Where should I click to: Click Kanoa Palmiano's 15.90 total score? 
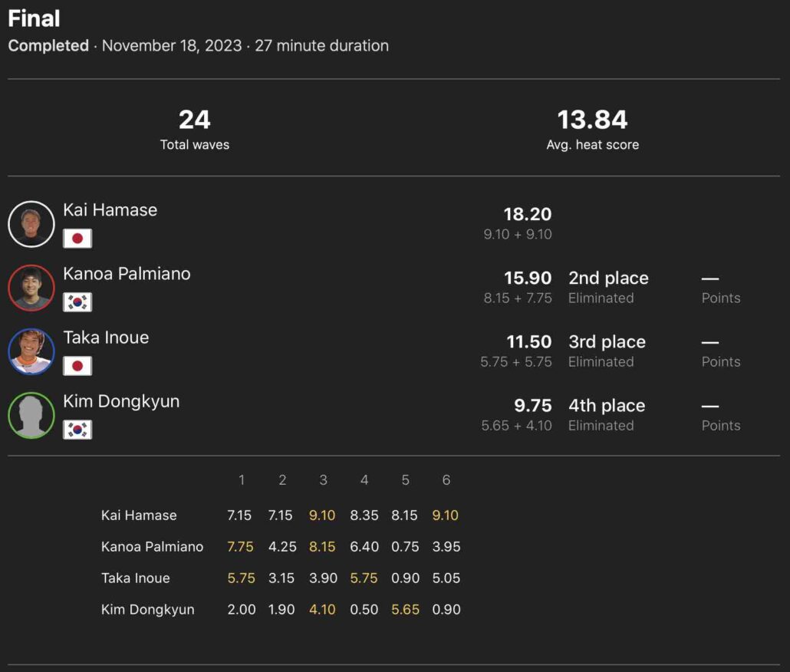point(527,278)
